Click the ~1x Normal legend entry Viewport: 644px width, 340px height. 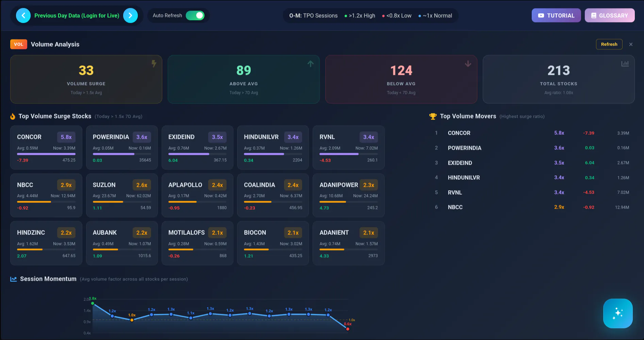click(435, 16)
